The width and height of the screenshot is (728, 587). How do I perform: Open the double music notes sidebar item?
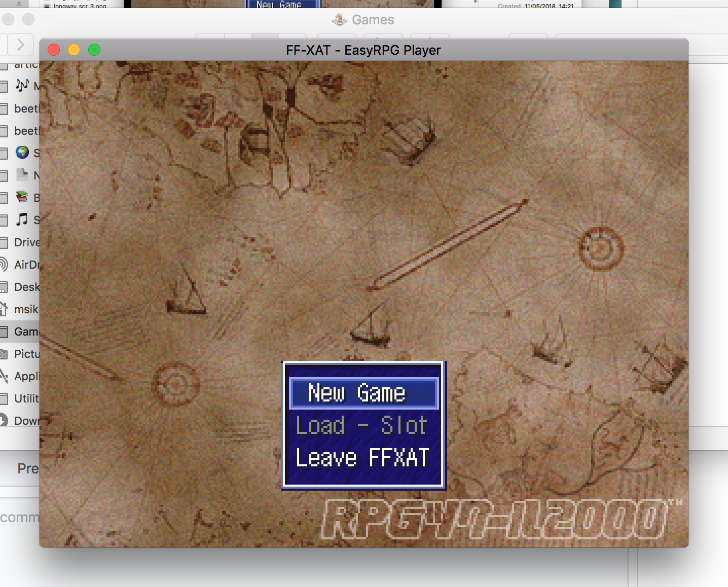coord(20,86)
